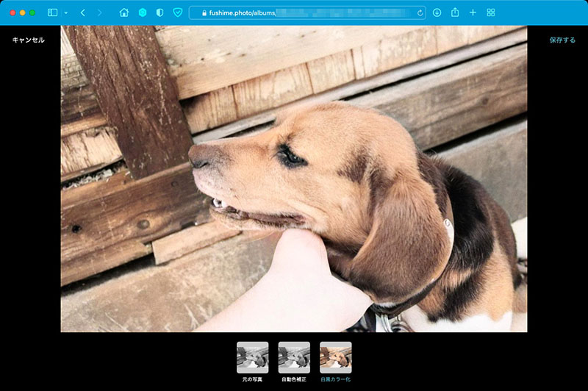The image size is (588, 391).
Task: Open the Share icon in toolbar
Action: [455, 12]
